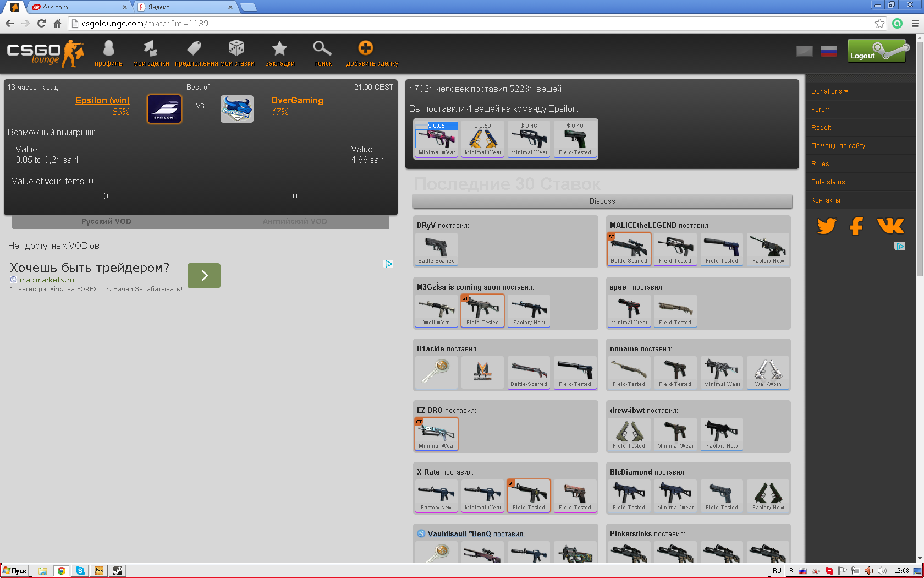Click the RU language indicator
This screenshot has height=578, width=924.
pos(777,571)
